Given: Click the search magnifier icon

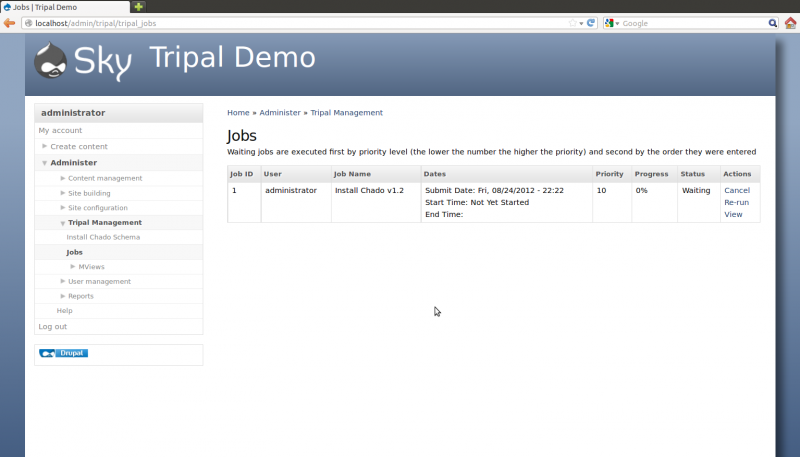Looking at the screenshot, I should [772, 23].
